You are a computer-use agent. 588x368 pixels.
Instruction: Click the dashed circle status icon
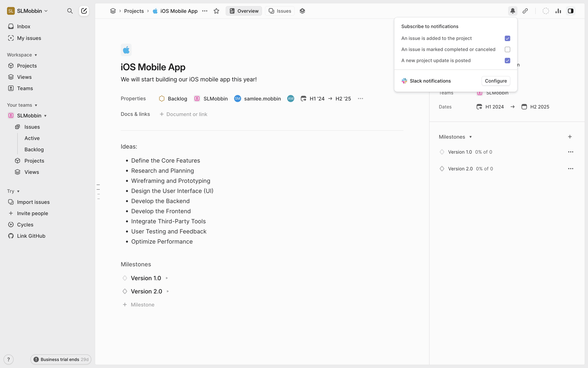[x=546, y=11]
